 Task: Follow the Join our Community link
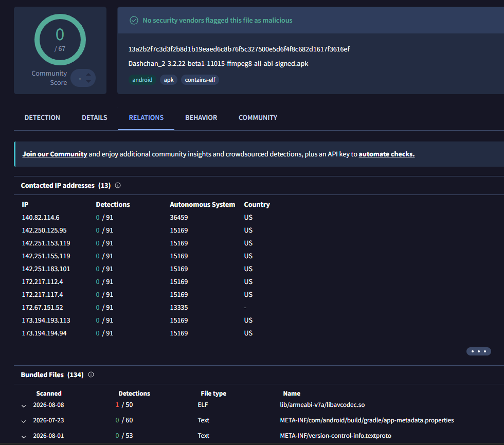pos(55,154)
